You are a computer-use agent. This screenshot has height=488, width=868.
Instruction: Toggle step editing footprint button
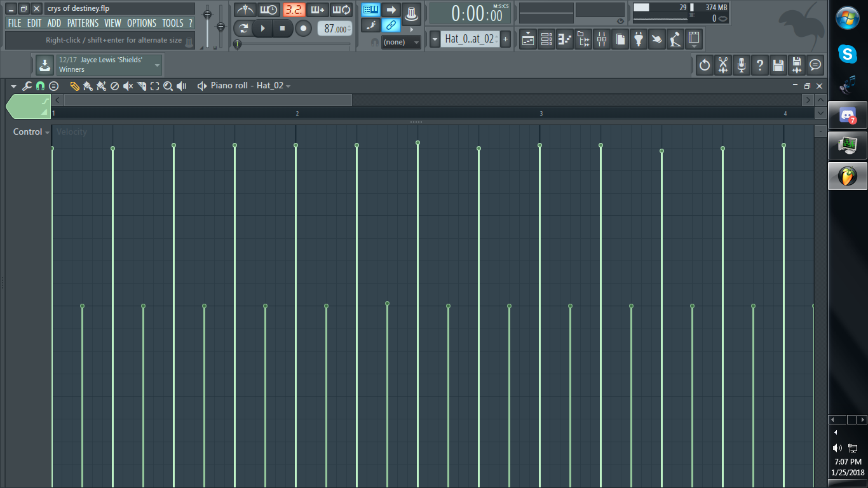pos(371,25)
